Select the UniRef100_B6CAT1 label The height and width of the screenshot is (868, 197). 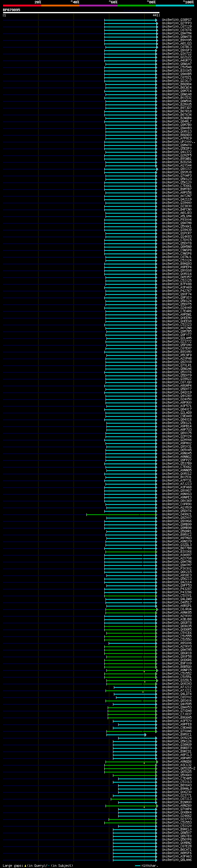[x=177, y=850]
